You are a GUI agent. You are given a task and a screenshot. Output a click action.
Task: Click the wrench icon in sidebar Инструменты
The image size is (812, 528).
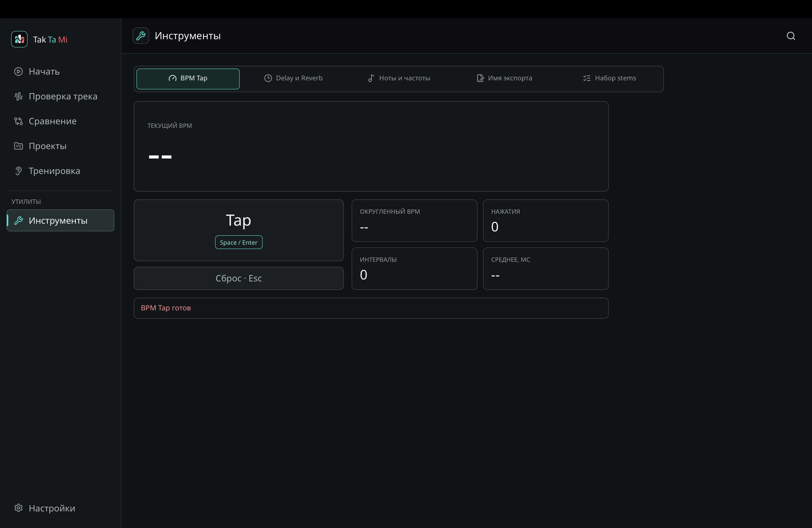point(19,221)
